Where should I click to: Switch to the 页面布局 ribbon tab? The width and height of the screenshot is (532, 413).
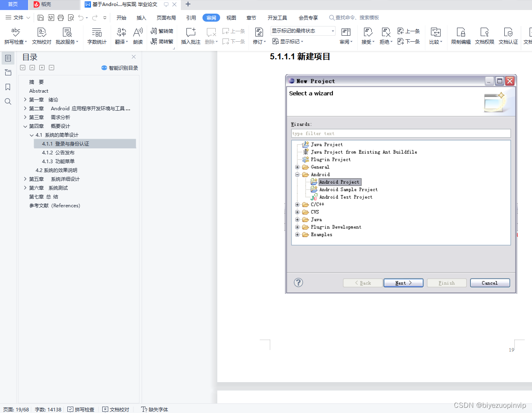tap(166, 18)
